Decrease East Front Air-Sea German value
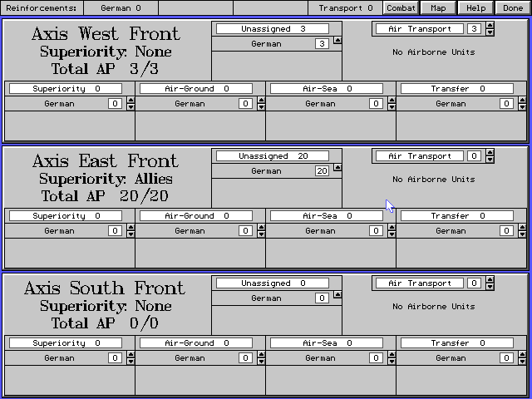This screenshot has width=532, height=399. pos(392,234)
